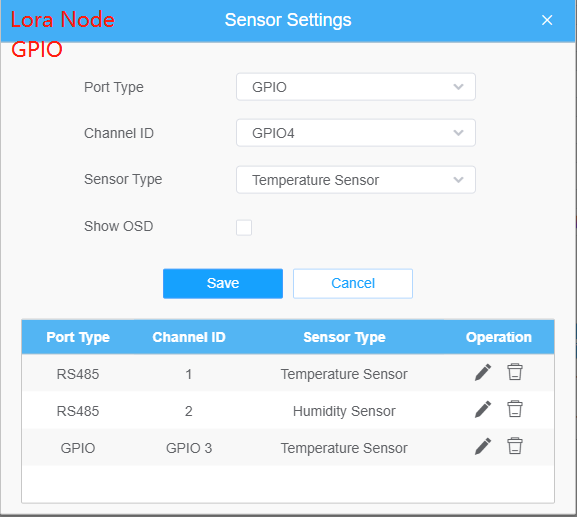Open the Sensor Type dropdown
Viewport: 577px width, 517px height.
pos(356,180)
